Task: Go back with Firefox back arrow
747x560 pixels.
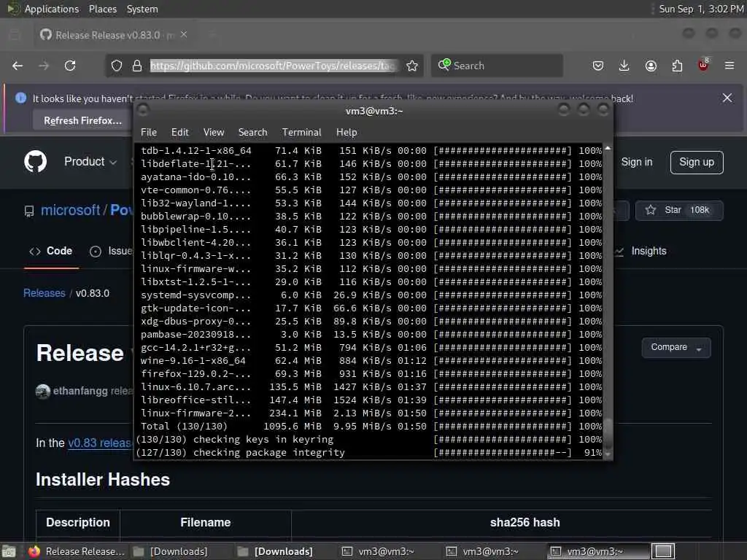Action: pyautogui.click(x=18, y=66)
